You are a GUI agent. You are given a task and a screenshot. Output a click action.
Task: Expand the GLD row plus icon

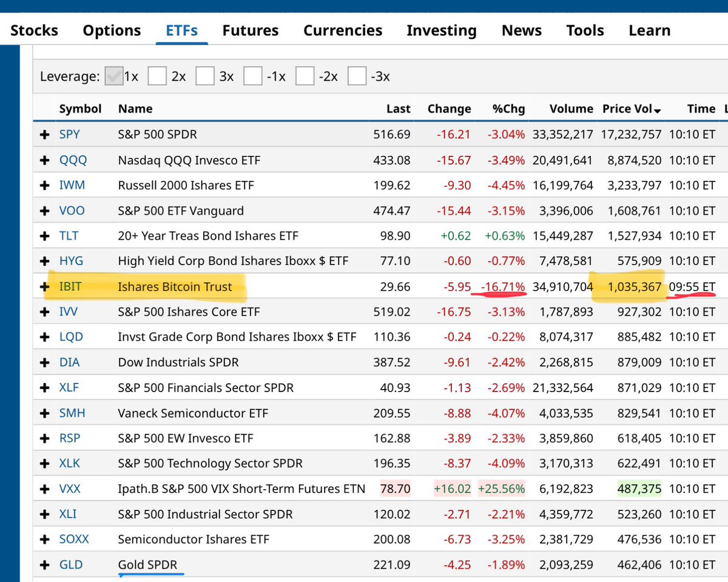click(44, 564)
